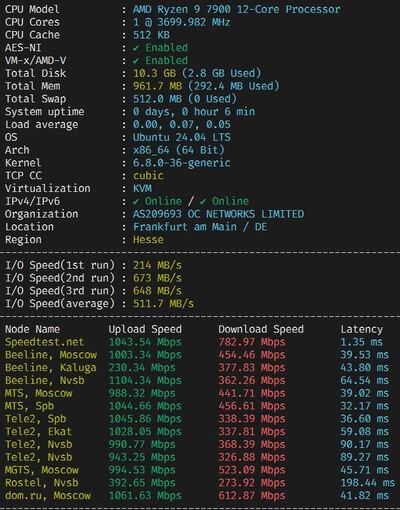Click the AES-NI green checkmark

pyautogui.click(x=136, y=48)
